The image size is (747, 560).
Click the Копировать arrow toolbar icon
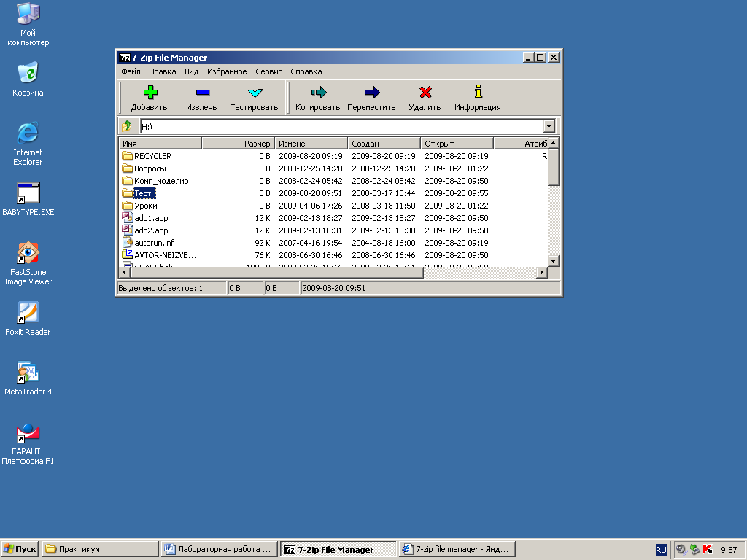pos(318,93)
